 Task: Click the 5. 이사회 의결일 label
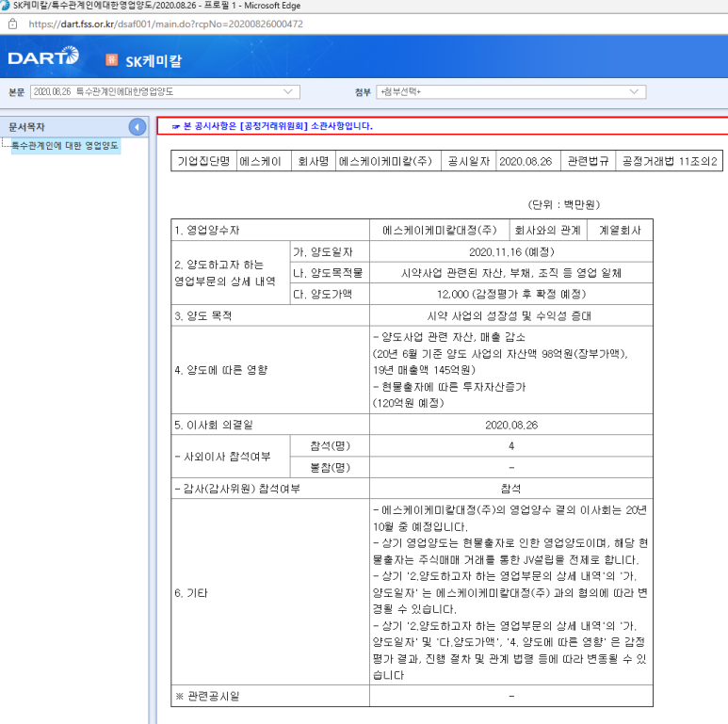214,425
